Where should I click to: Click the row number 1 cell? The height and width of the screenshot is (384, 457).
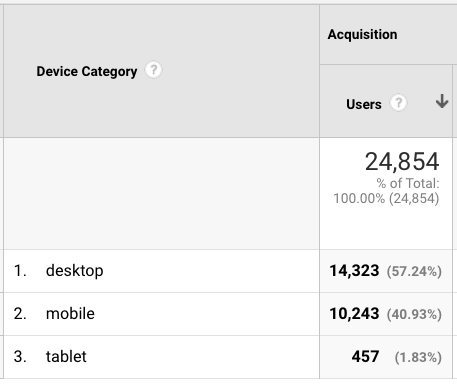20,270
